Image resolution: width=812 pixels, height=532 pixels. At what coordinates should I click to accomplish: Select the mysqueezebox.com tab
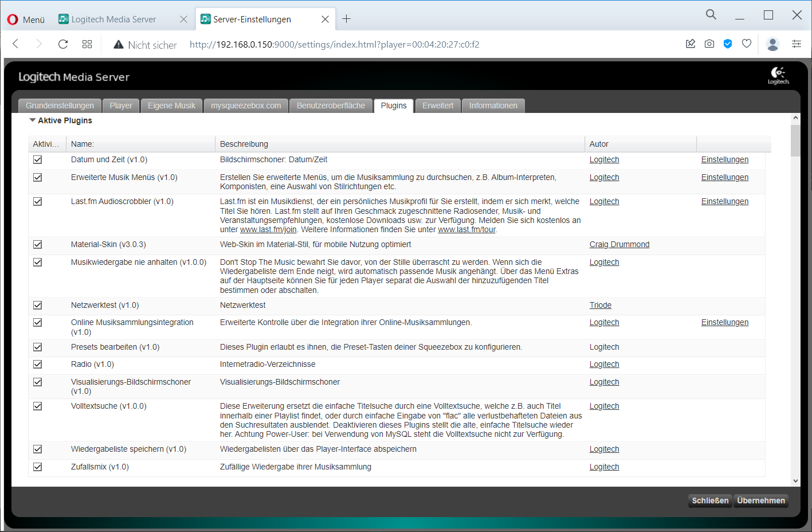point(246,105)
